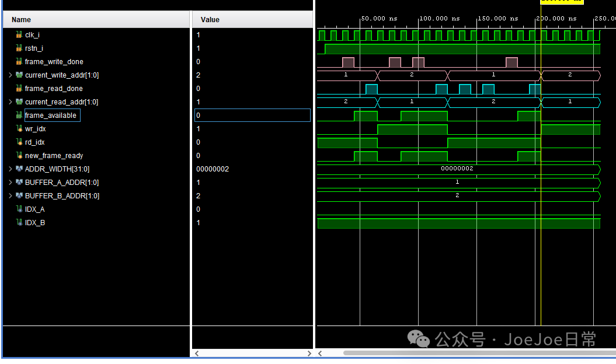The image size is (616, 364).
Task: Expand the current_write_addr[1:0] bus
Action: (x=10, y=75)
